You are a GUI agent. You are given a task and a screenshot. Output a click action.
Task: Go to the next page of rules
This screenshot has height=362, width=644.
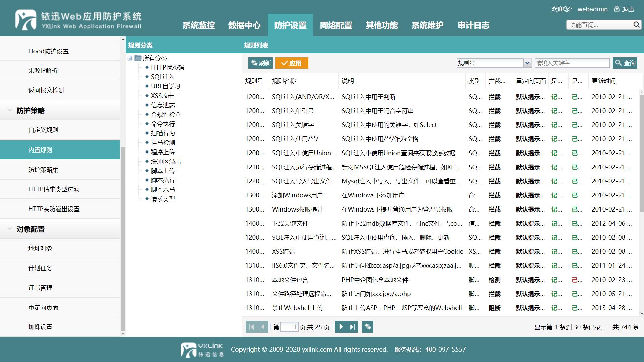click(x=341, y=327)
